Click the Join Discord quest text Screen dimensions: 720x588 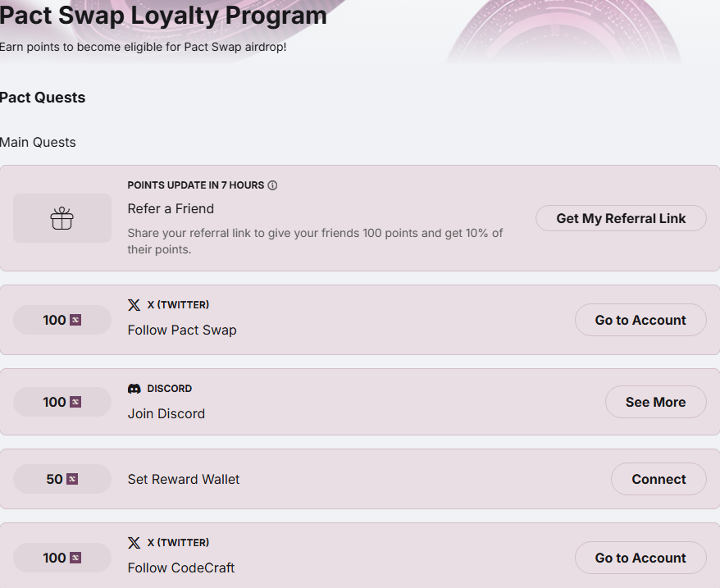tap(166, 413)
